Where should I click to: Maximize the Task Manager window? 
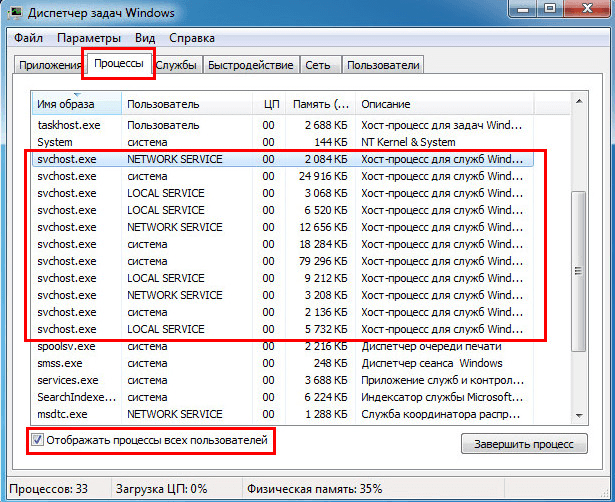pyautogui.click(x=550, y=9)
